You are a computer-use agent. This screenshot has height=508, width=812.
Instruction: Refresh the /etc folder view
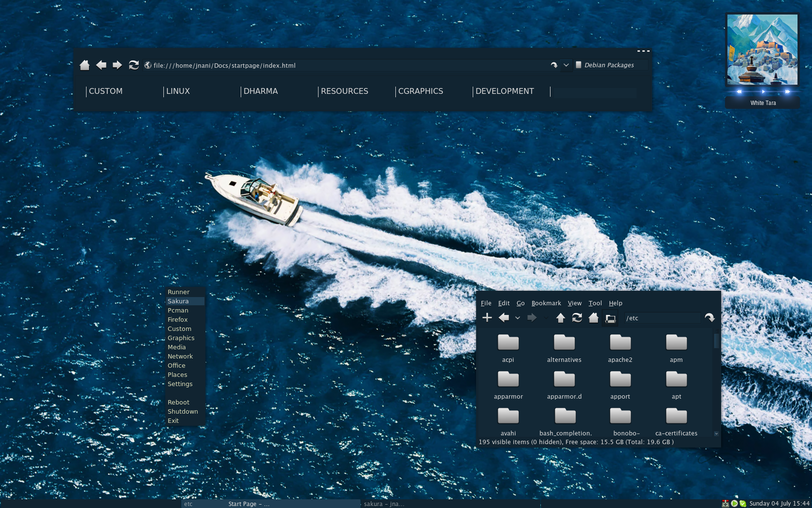pyautogui.click(x=577, y=318)
